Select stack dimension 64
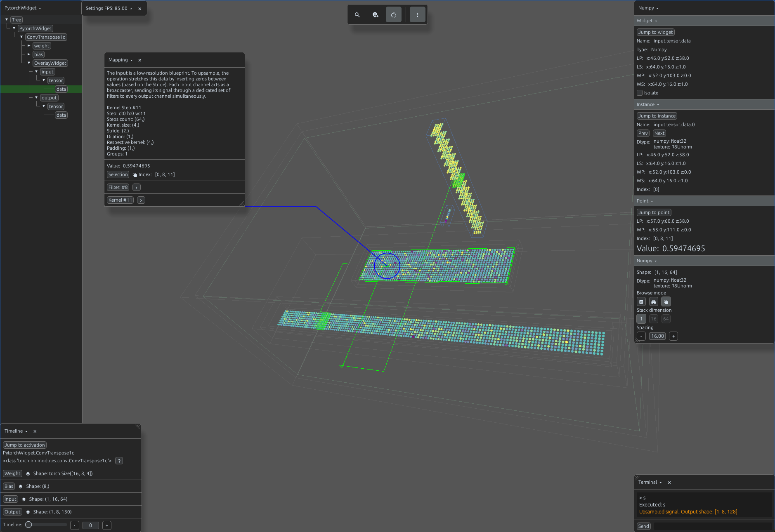Viewport: 775px width, 532px height. tap(666, 319)
